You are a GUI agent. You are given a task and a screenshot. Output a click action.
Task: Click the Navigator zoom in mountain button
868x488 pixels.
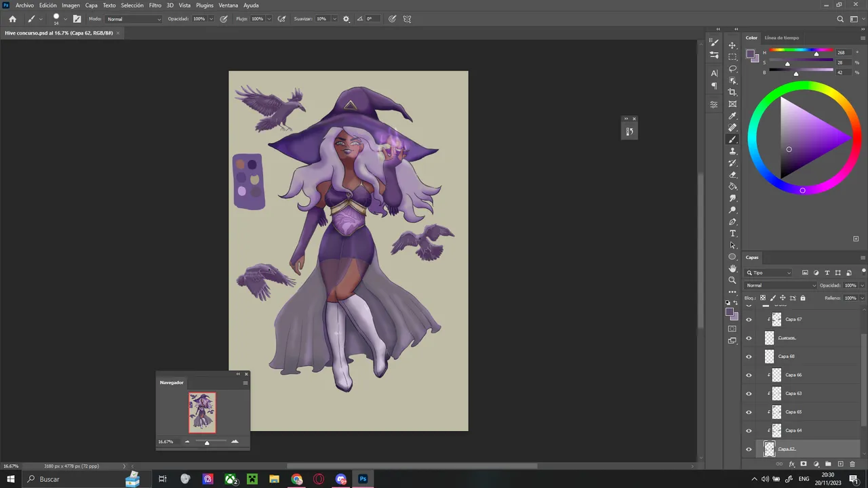coord(235,441)
